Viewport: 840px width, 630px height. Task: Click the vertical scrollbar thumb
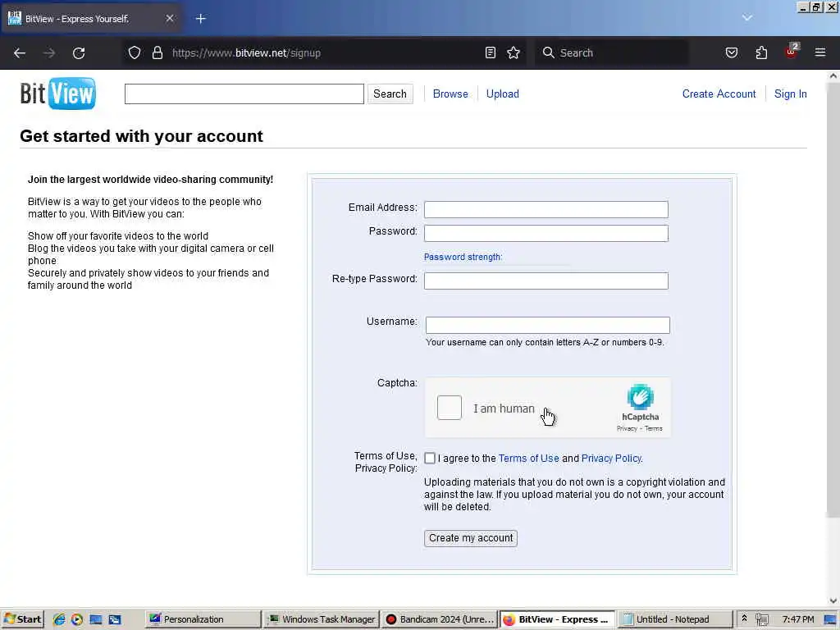click(x=833, y=300)
